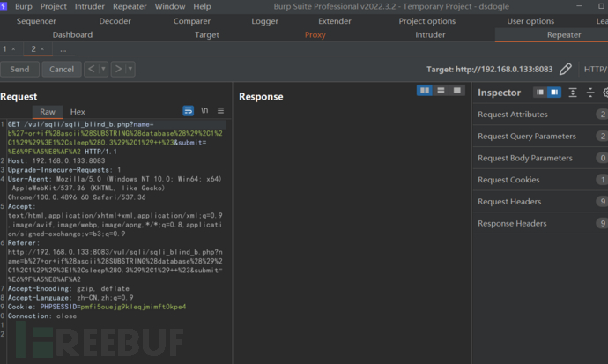
Task: Click the Send button
Action: [19, 69]
